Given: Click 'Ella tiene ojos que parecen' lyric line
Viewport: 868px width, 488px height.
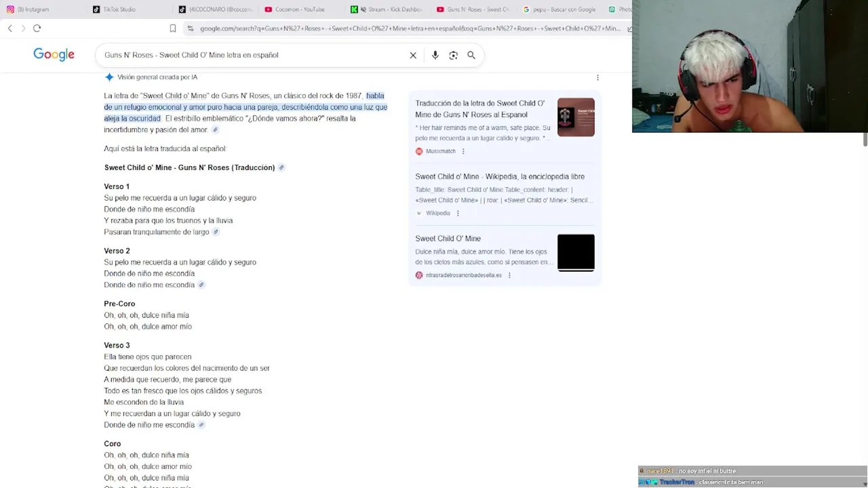Looking at the screenshot, I should tap(148, 357).
